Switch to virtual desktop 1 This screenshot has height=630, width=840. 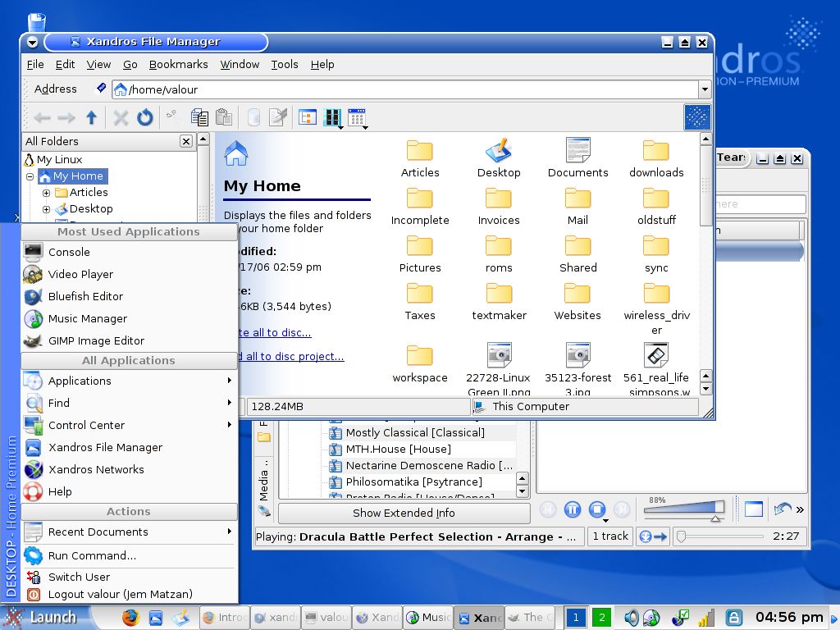[x=576, y=618]
